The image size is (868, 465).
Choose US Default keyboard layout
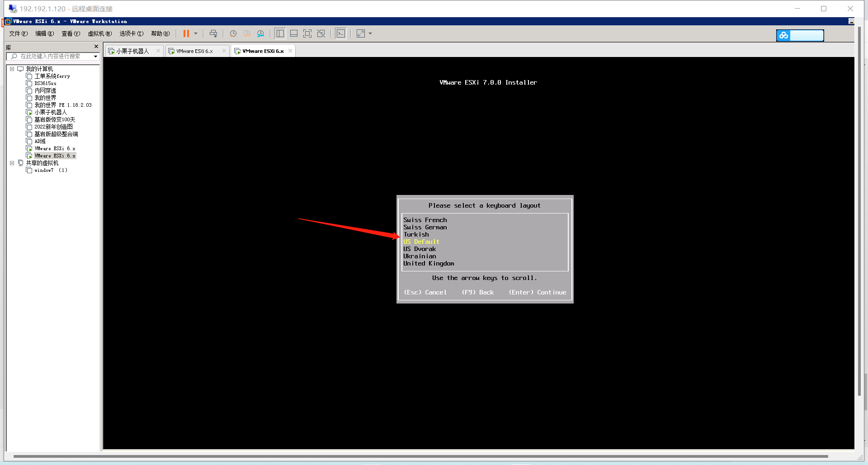421,242
